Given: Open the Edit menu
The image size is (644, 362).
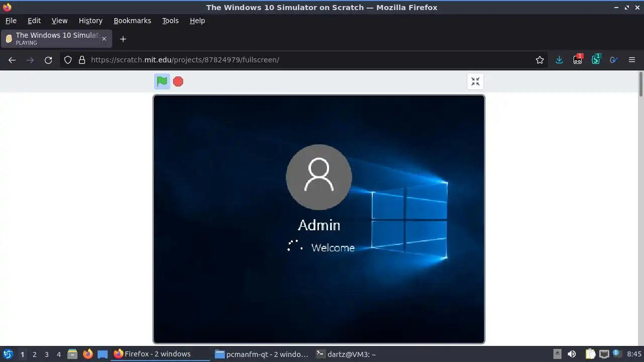Looking at the screenshot, I should tap(34, 21).
